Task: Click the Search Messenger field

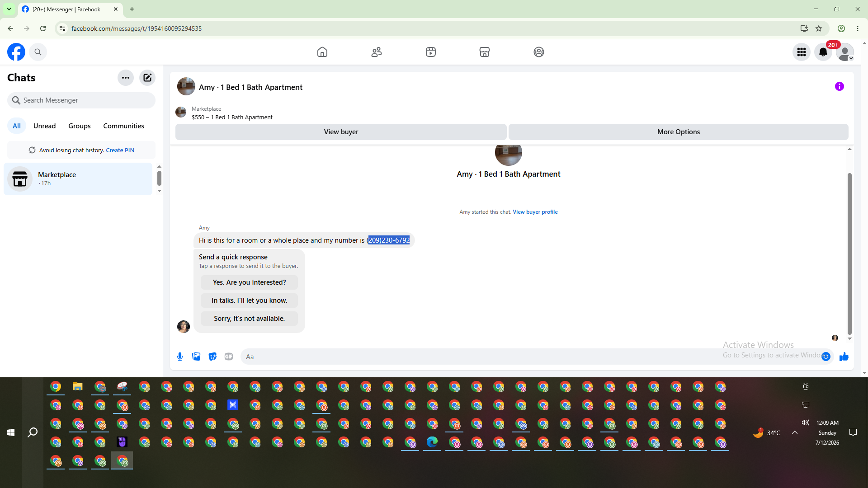Action: 81,100
